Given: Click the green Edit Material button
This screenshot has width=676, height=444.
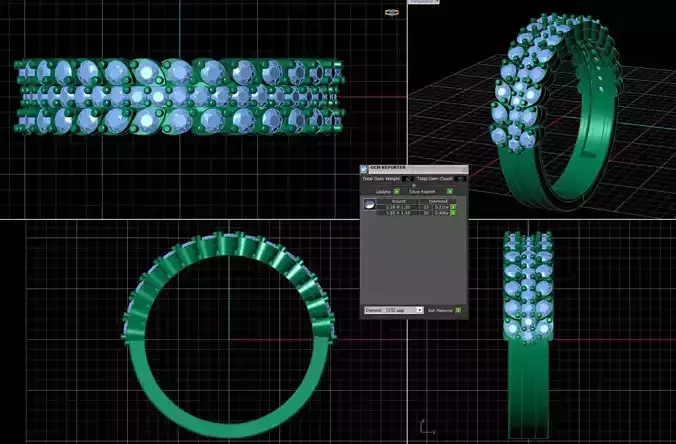Looking at the screenshot, I should coord(458,310).
